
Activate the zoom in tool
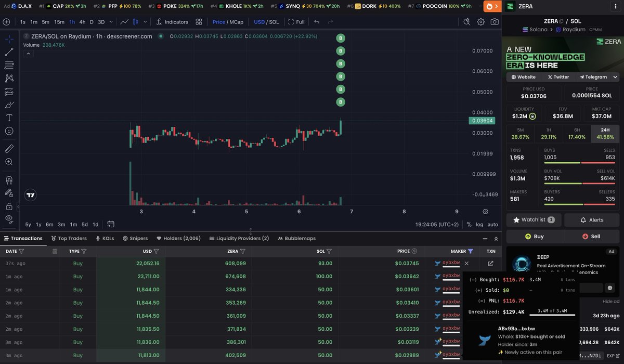[9, 162]
